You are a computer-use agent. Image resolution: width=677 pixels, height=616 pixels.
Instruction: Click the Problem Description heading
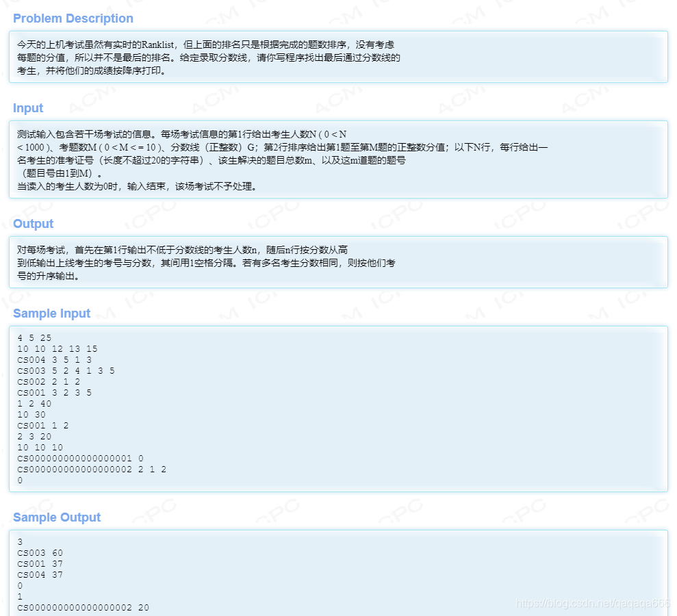pos(73,18)
